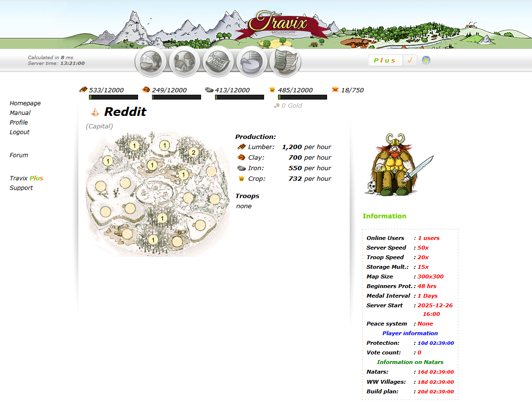
Task: Select the level 2 woodcutter field
Action: coord(193,153)
